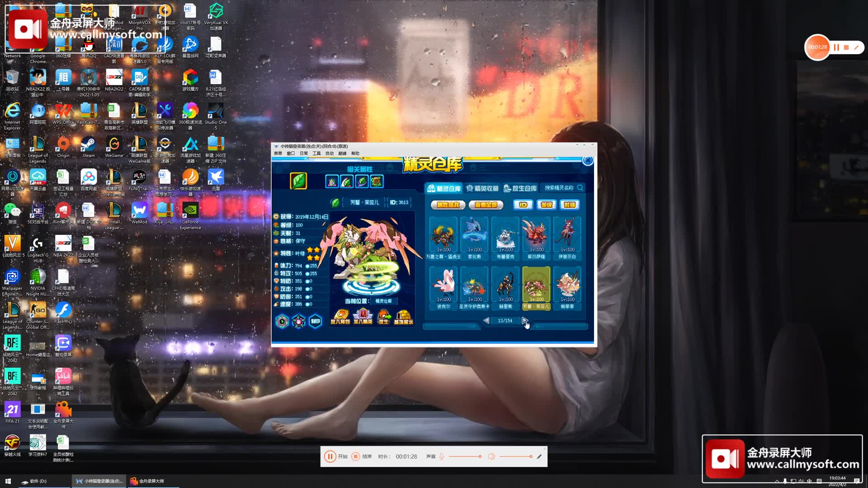Image resolution: width=868 pixels, height=488 pixels.
Task: Open the 菜单 menu in the game window
Action: click(x=278, y=154)
